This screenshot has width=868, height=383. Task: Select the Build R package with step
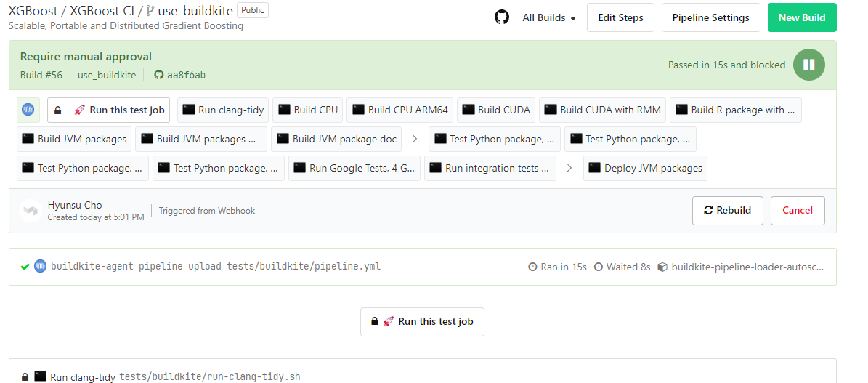tap(735, 110)
